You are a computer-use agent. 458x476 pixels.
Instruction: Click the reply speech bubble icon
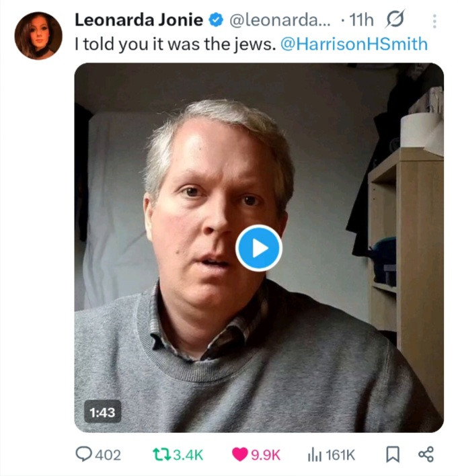(x=83, y=454)
